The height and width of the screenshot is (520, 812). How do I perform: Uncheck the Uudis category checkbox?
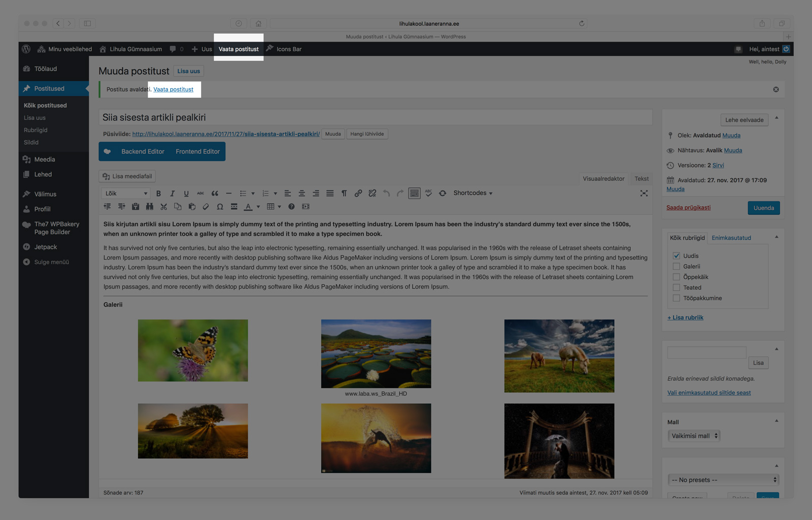[676, 256]
